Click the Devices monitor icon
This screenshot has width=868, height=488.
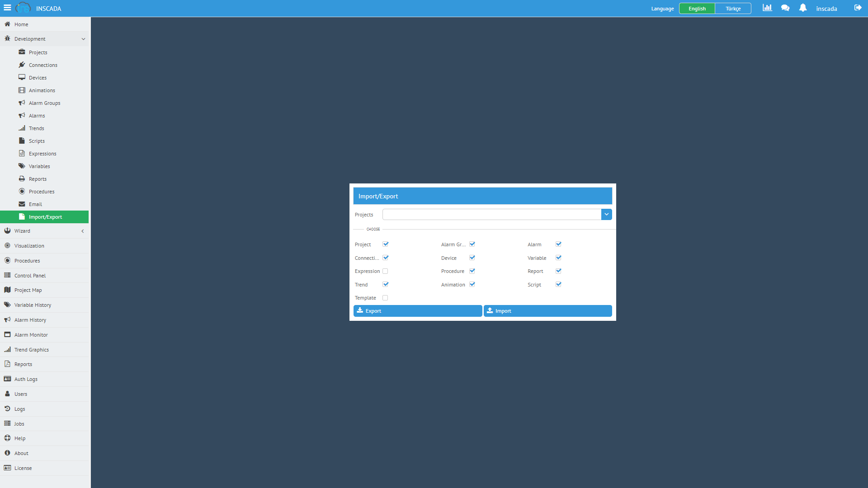(x=22, y=77)
